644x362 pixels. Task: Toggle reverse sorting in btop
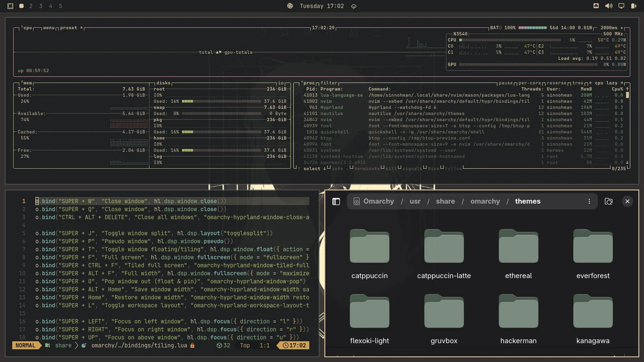pyautogui.click(x=557, y=83)
